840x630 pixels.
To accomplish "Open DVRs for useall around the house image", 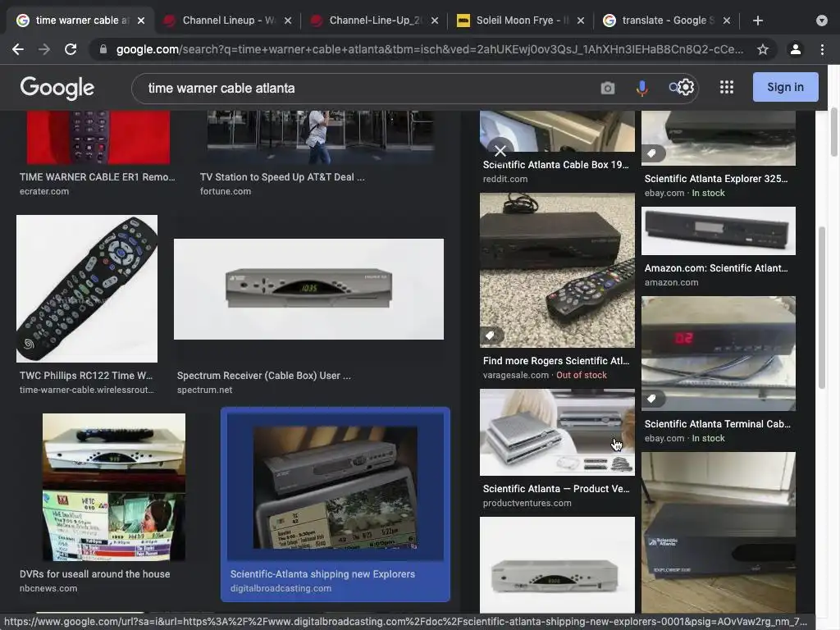I will click(114, 487).
